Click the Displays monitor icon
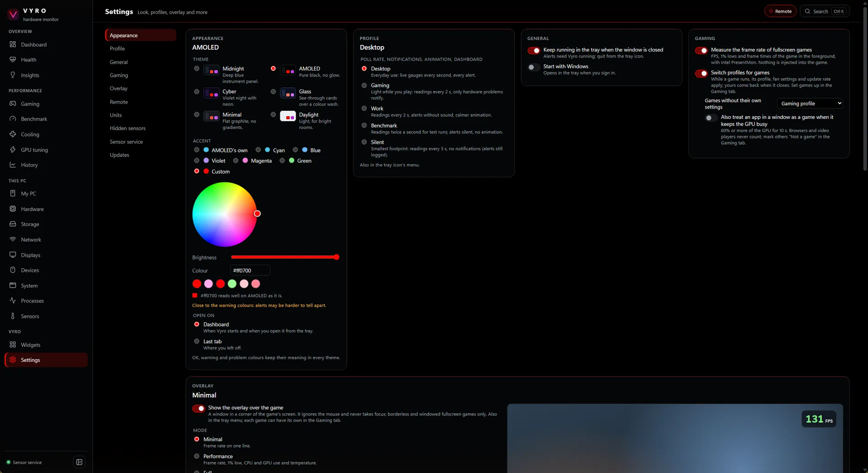Screen dimensions: 868x473 13,255
